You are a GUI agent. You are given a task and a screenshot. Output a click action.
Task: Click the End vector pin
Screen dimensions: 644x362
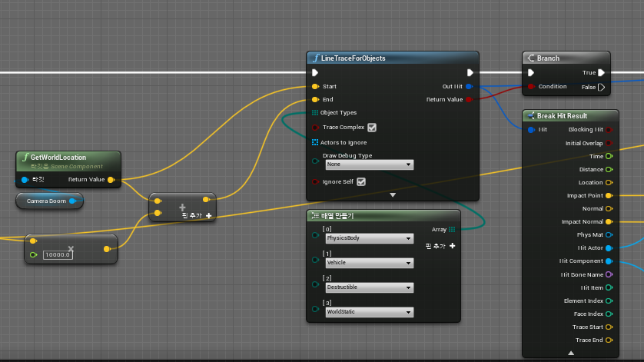(315, 99)
